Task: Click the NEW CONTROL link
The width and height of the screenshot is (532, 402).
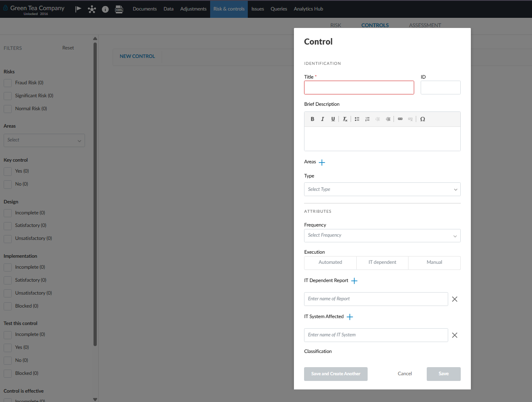Action: (x=137, y=56)
